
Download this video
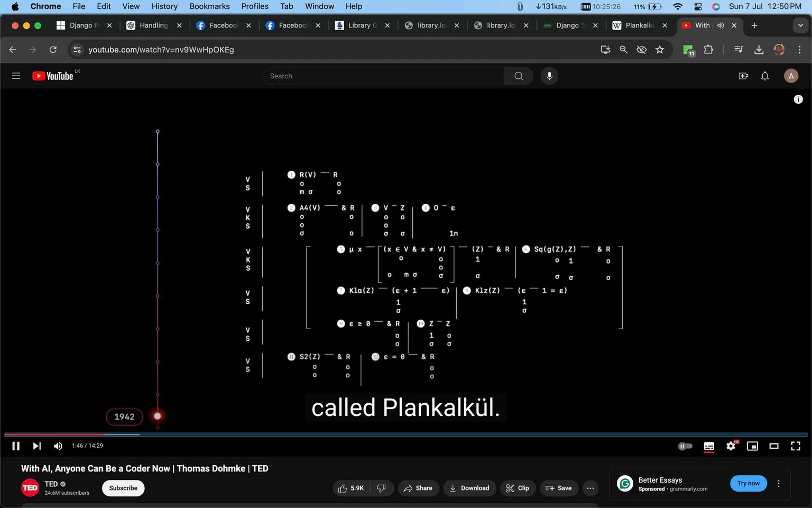click(x=469, y=488)
